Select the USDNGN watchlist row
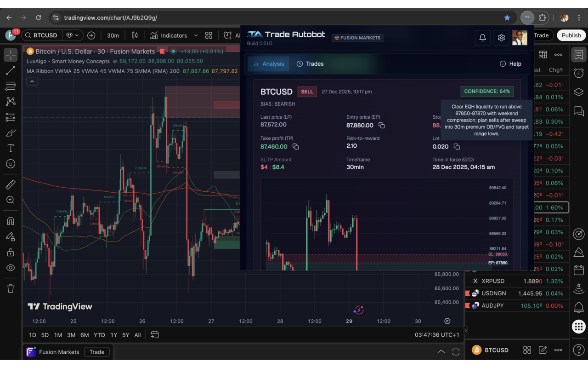 coord(516,293)
